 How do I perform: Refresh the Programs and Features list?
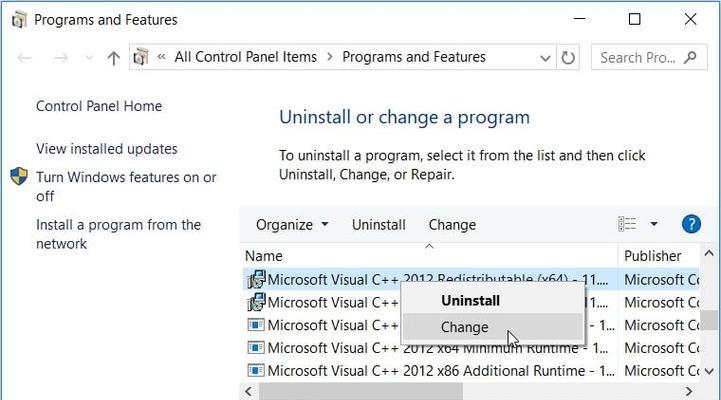(568, 57)
